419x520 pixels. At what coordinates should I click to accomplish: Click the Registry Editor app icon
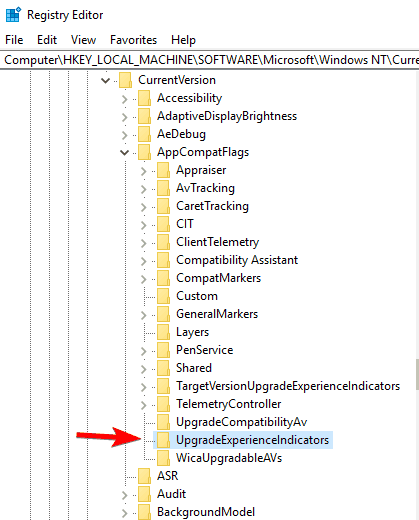[x=13, y=15]
